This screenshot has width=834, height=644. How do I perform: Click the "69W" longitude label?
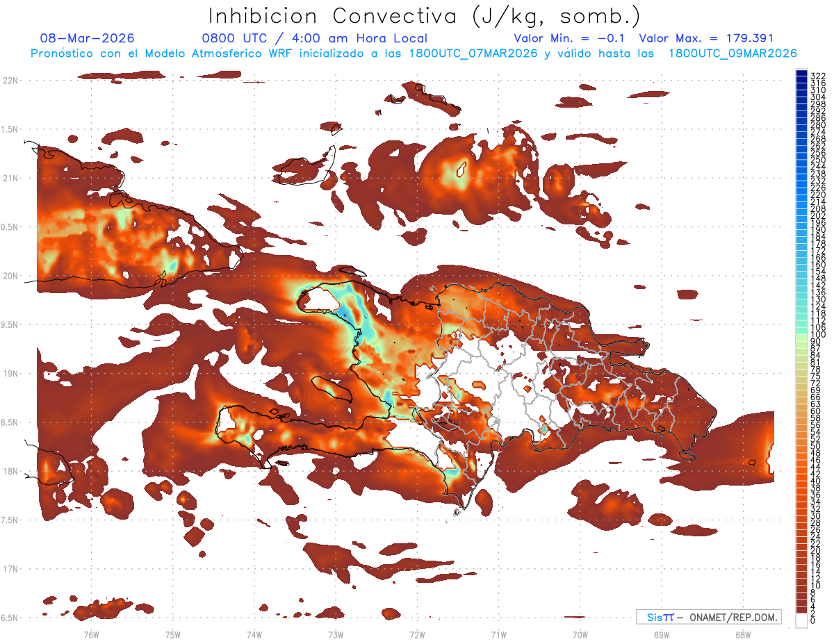[662, 634]
